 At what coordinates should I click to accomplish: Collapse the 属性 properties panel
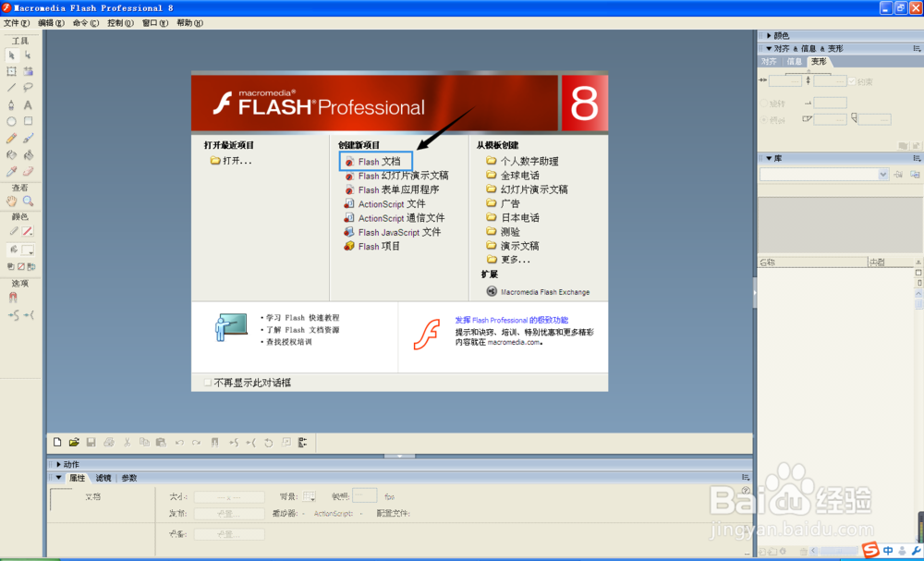point(58,478)
